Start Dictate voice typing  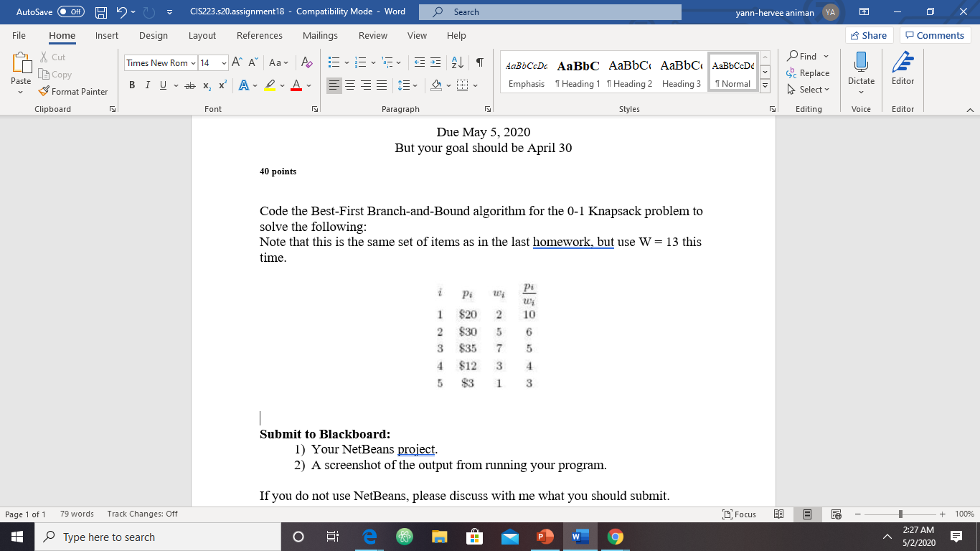(x=860, y=70)
